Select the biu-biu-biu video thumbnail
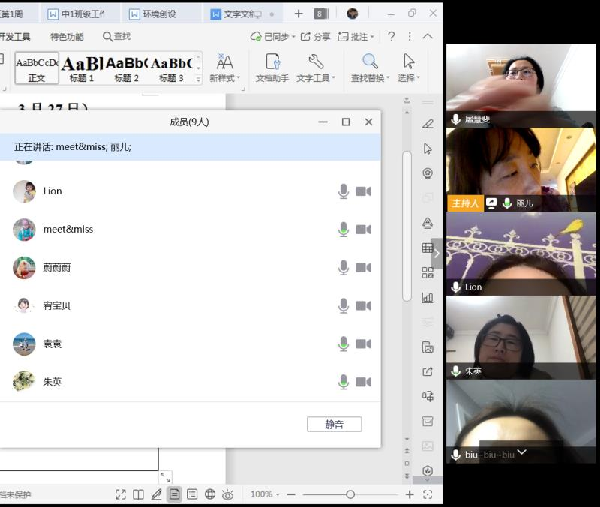This screenshot has height=507, width=600. (520, 422)
